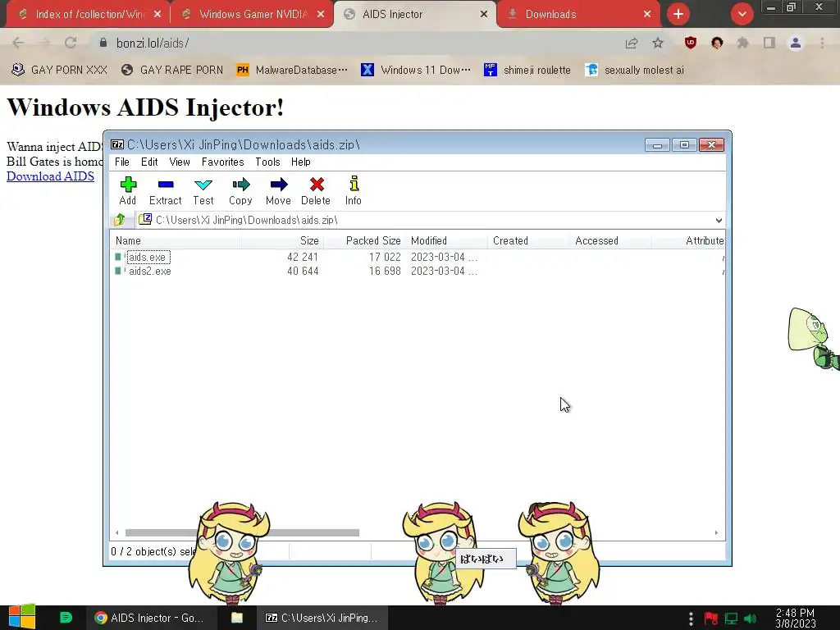
Task: Sort by the Size column header
Action: (x=282, y=240)
